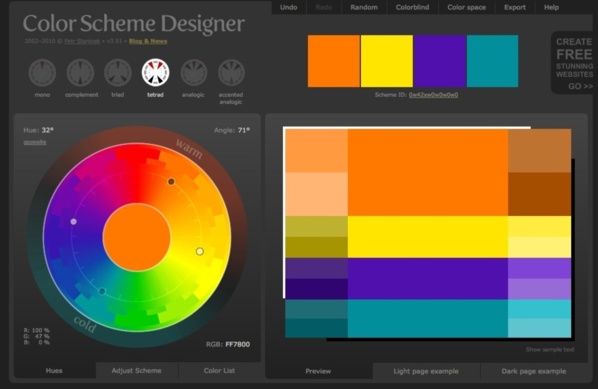
Task: Select the analogic scheme icon
Action: [x=193, y=72]
